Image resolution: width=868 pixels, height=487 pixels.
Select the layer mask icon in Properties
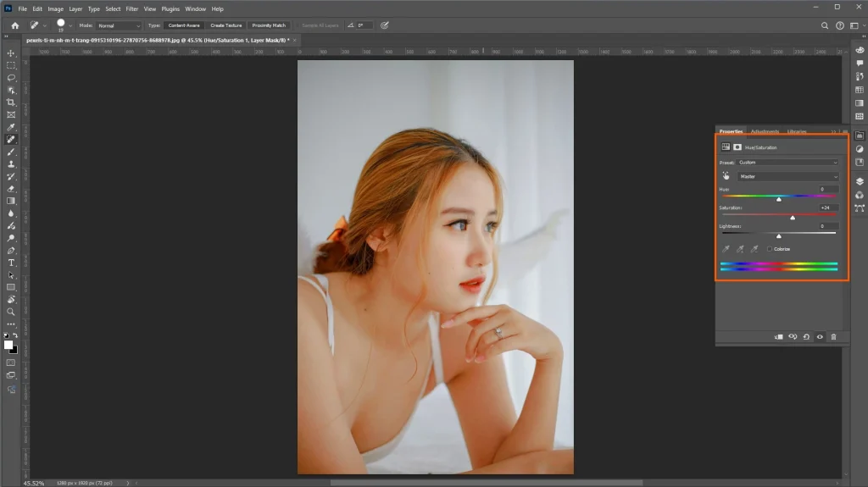pyautogui.click(x=737, y=147)
